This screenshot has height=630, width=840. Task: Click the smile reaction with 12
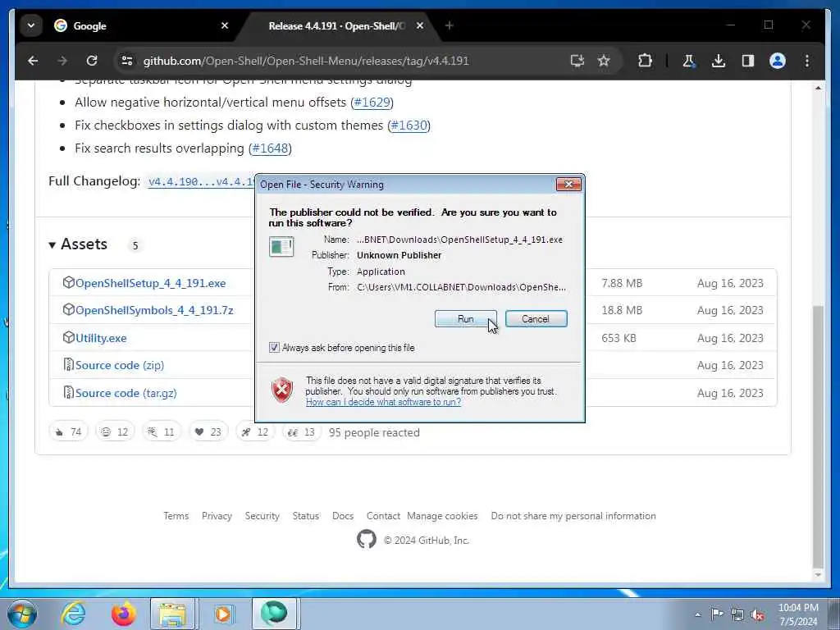click(x=115, y=431)
